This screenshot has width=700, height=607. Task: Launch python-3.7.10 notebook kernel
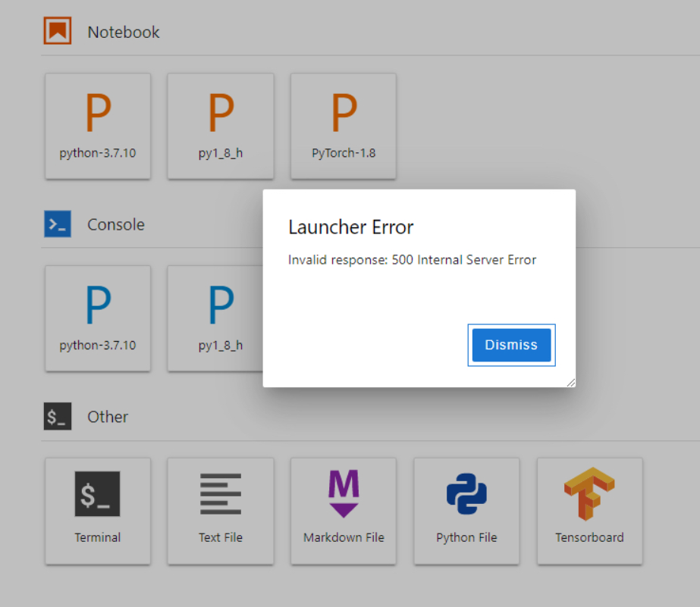(98, 127)
